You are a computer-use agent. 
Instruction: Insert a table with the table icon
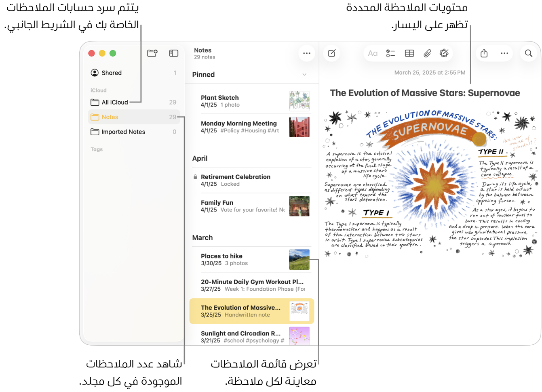(x=409, y=53)
